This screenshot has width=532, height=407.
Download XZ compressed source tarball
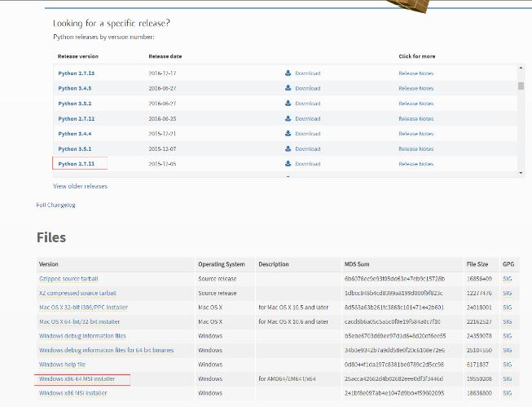pos(77,293)
